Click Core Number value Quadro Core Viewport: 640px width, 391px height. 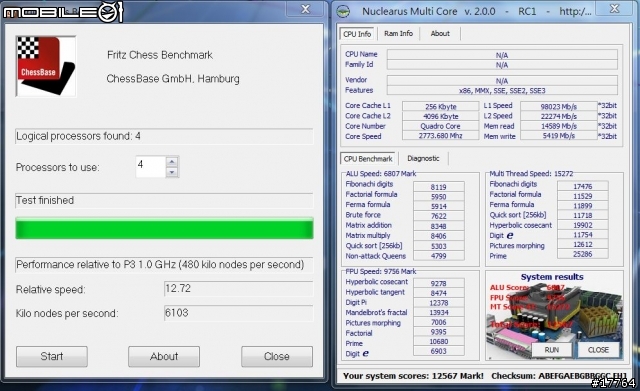click(440, 126)
